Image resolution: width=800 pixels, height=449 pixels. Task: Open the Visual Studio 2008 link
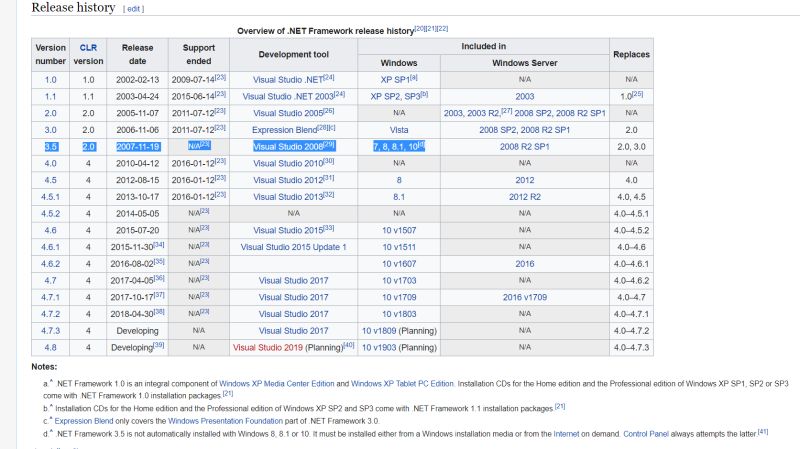[288, 147]
